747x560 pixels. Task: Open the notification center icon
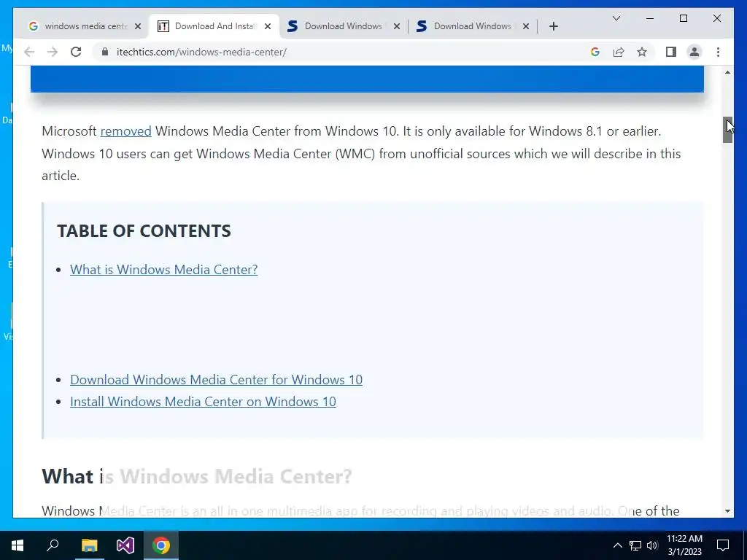click(723, 545)
